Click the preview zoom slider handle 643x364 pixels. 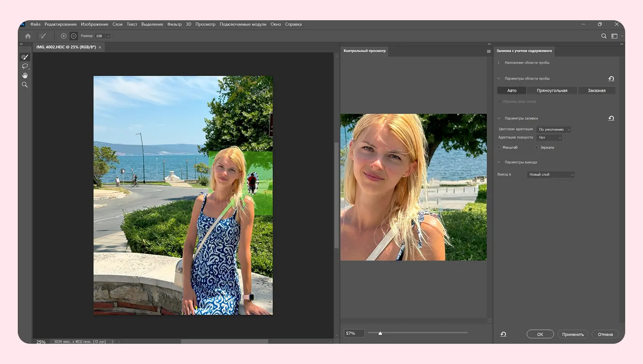(x=380, y=333)
